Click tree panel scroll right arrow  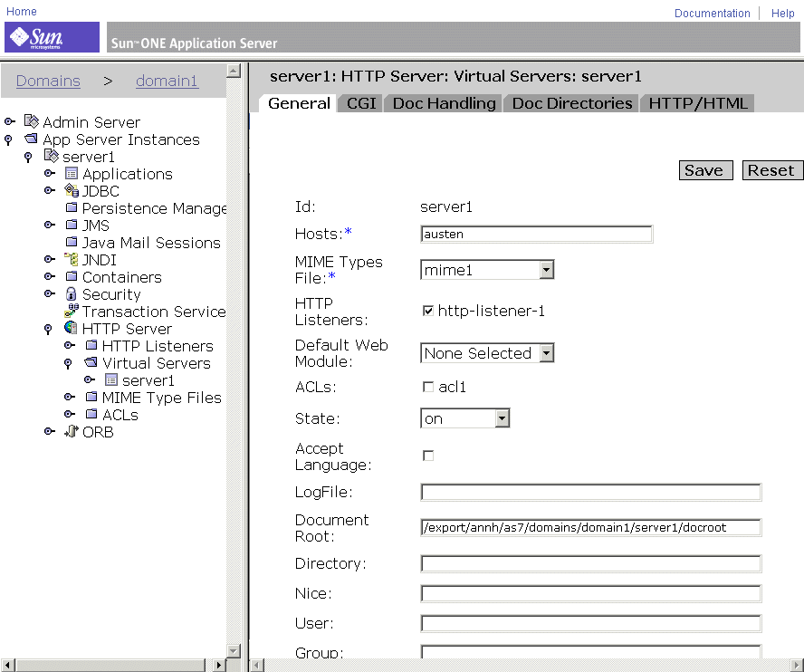(219, 665)
